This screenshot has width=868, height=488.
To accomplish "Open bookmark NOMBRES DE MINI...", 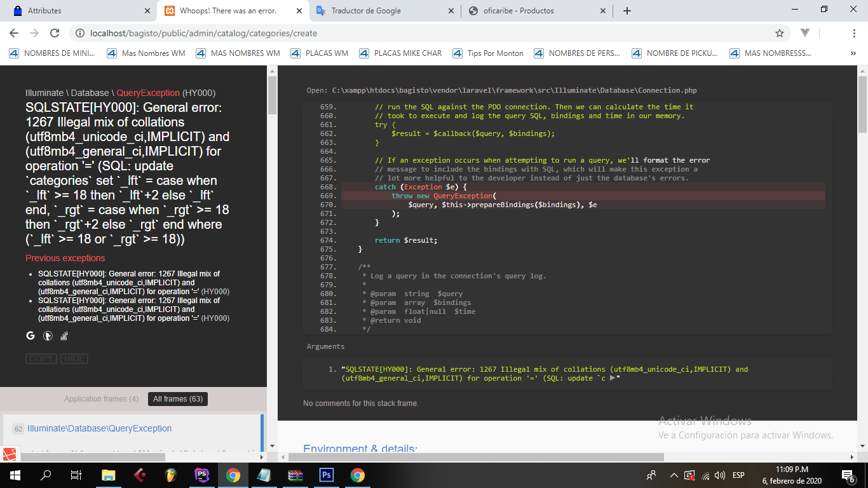I will (x=52, y=53).
